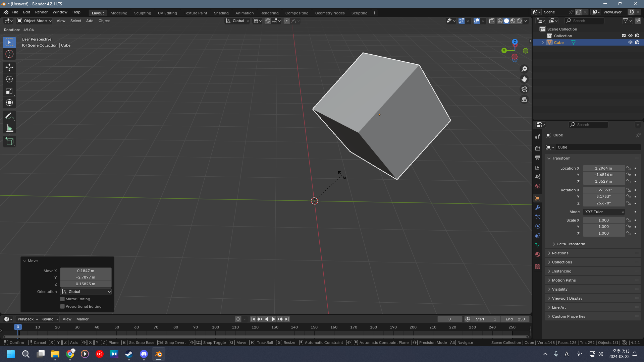The image size is (644, 362).
Task: Enable Proportional Editing checkbox
Action: click(x=62, y=306)
